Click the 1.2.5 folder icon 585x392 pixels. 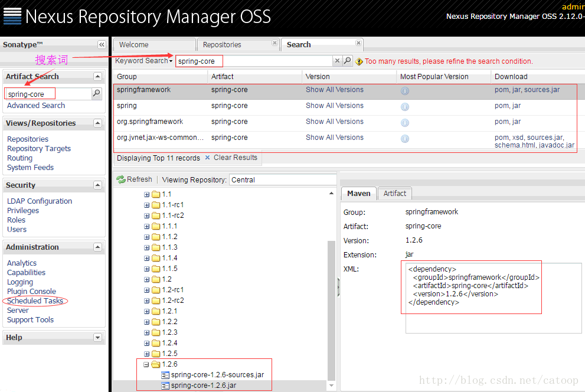156,354
